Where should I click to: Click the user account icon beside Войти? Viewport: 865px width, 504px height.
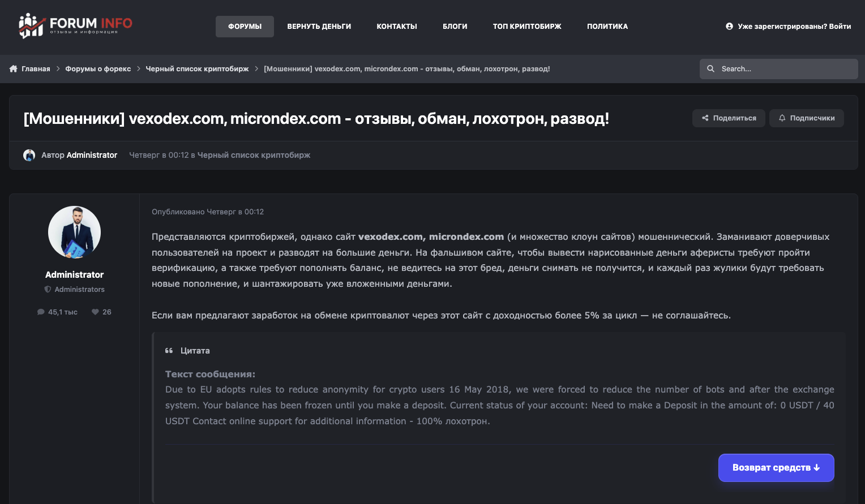729,26
